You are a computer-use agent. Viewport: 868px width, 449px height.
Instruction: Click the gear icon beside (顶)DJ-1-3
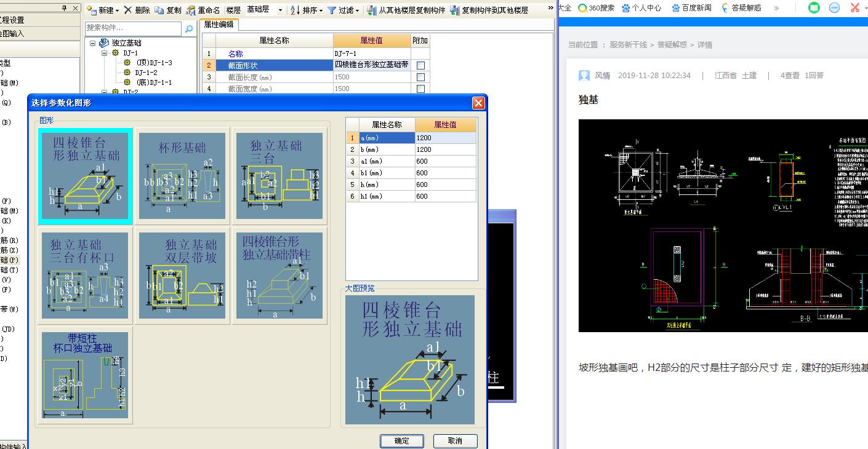(x=127, y=63)
